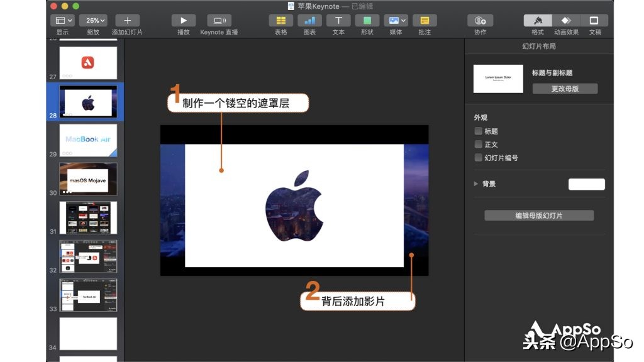Open the zoom level 25% dropdown
Viewport: 644px width, 362px height.
point(93,19)
